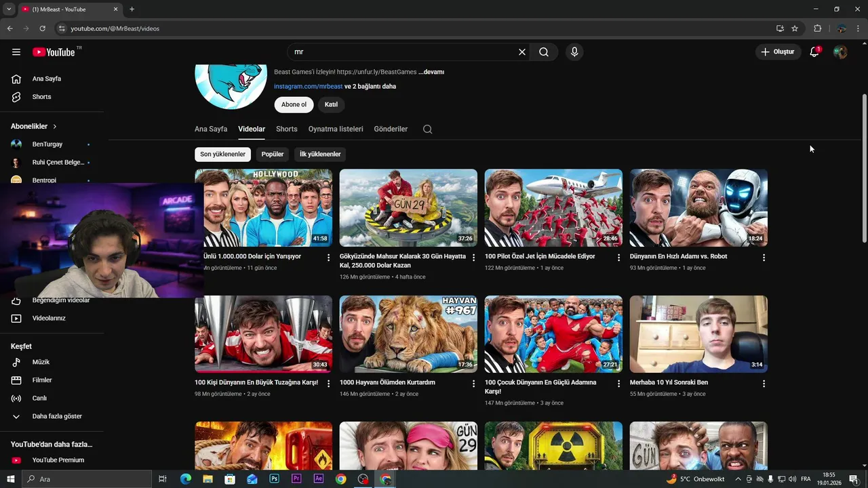Open Chrome tab search dropdown arrow

coord(9,9)
